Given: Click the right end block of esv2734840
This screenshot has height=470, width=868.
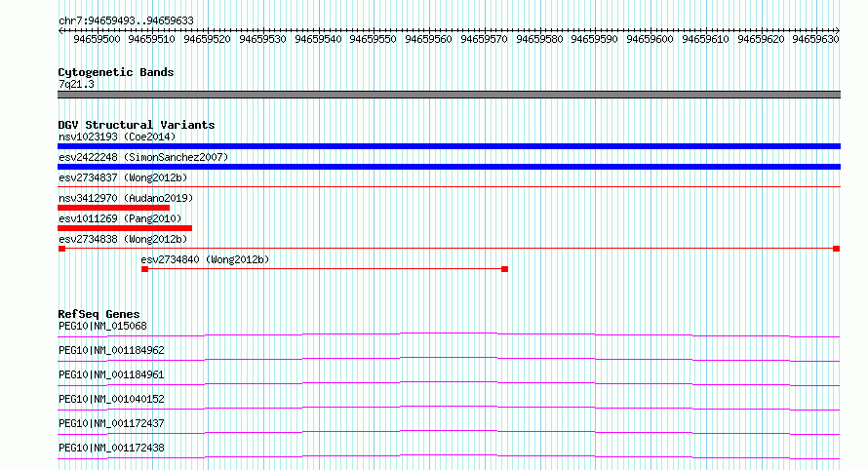Looking at the screenshot, I should pos(504,269).
